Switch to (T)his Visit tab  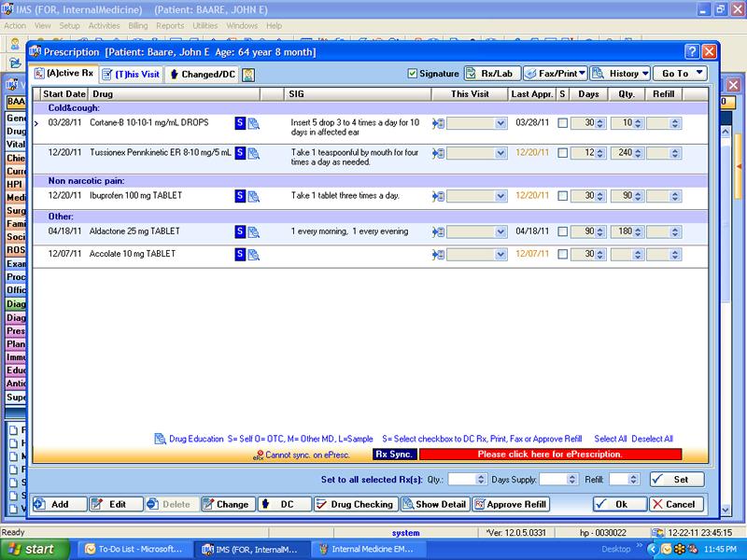pyautogui.click(x=132, y=75)
